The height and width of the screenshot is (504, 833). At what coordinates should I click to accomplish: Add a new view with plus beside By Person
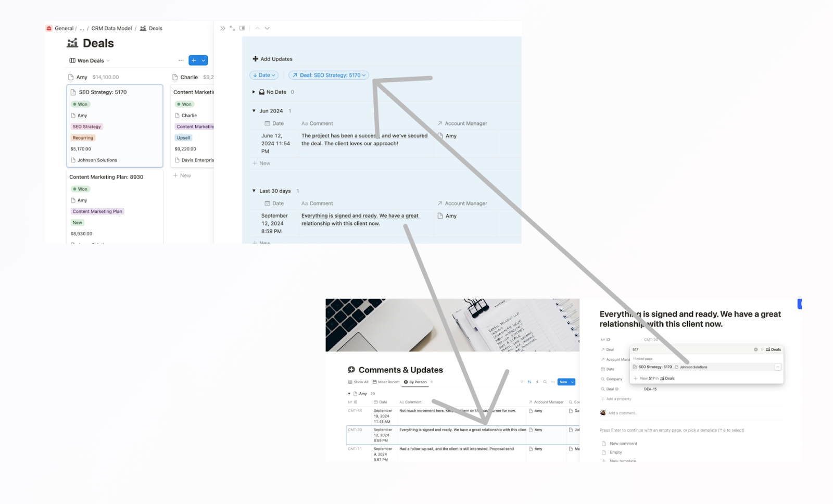pos(432,382)
